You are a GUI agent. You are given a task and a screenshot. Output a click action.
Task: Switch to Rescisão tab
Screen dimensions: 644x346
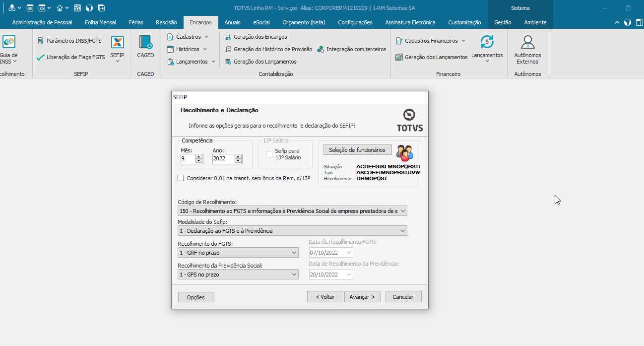tap(166, 22)
